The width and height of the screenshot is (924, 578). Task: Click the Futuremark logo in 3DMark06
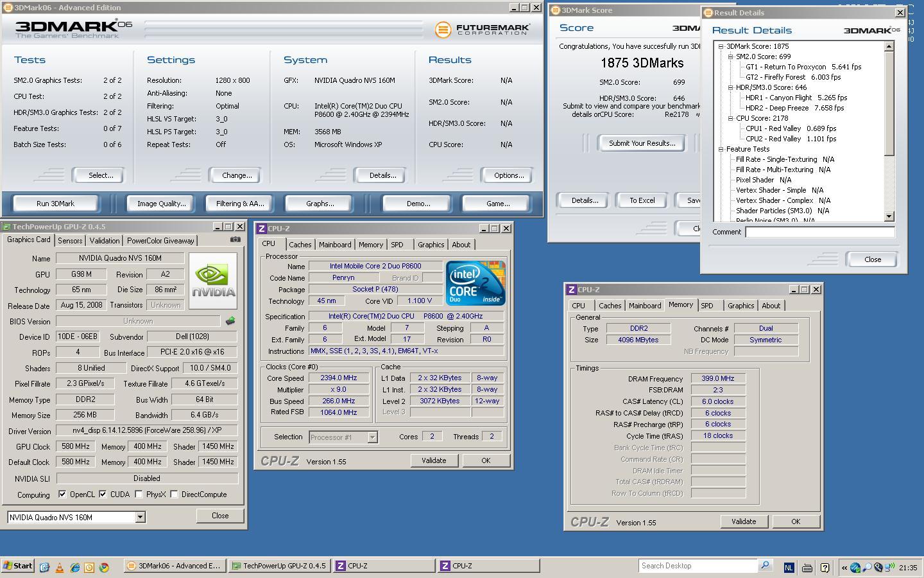[482, 30]
